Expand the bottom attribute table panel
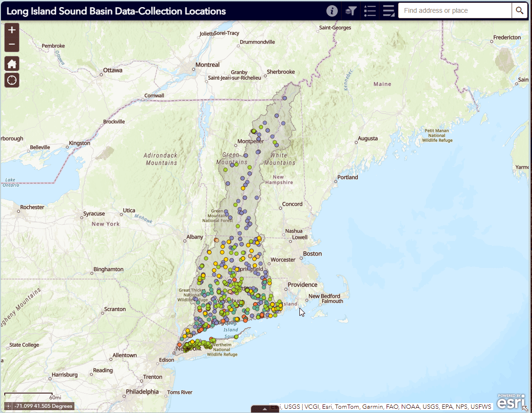 265,408
